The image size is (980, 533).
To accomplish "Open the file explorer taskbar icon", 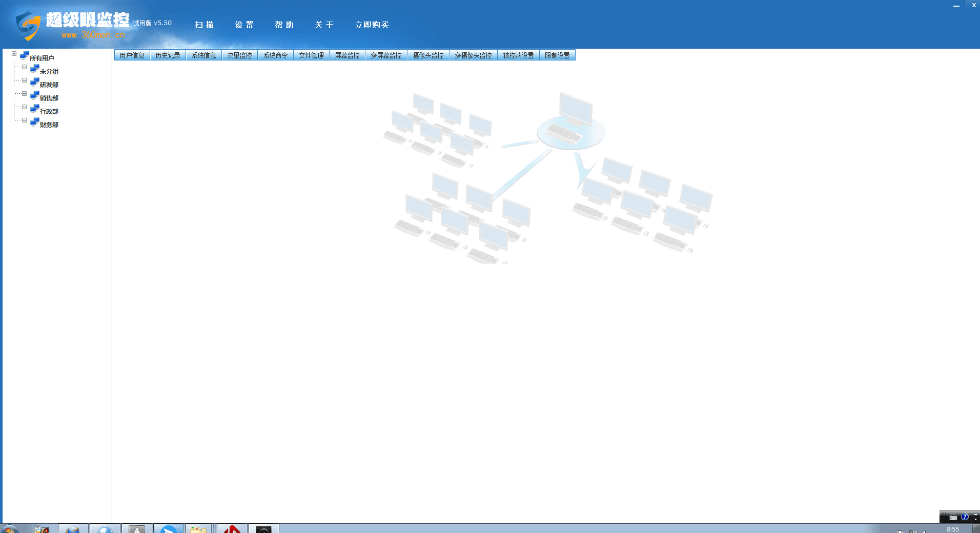I will 198,529.
